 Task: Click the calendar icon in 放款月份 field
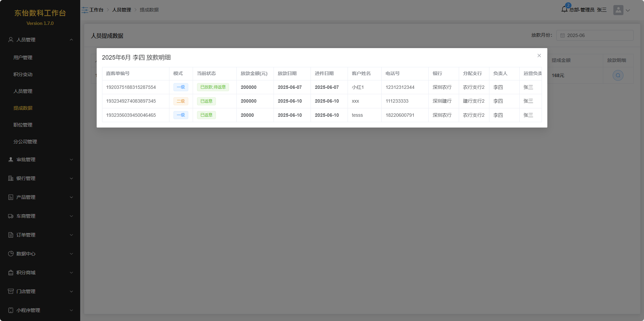pos(562,36)
